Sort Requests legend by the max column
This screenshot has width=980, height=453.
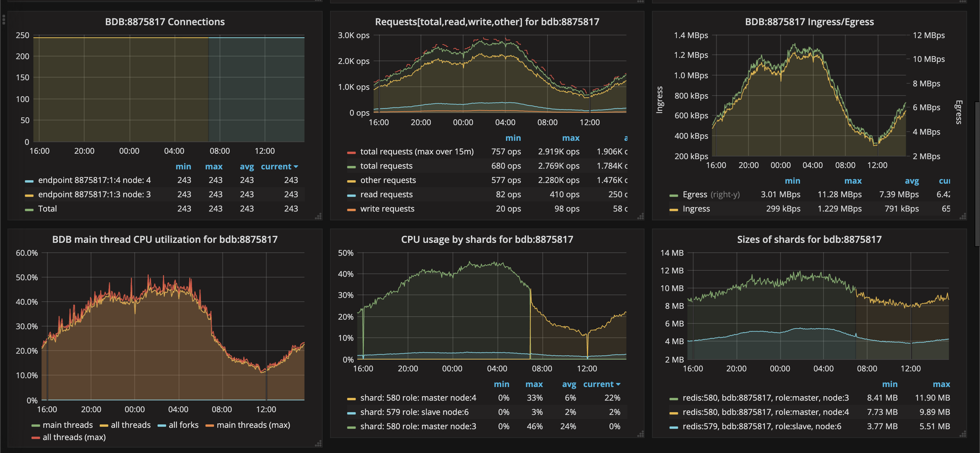[x=571, y=138]
